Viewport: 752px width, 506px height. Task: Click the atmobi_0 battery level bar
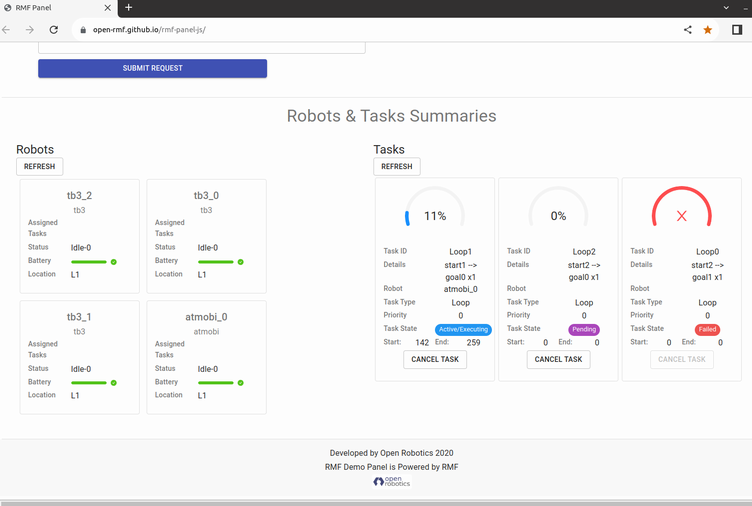pyautogui.click(x=216, y=383)
